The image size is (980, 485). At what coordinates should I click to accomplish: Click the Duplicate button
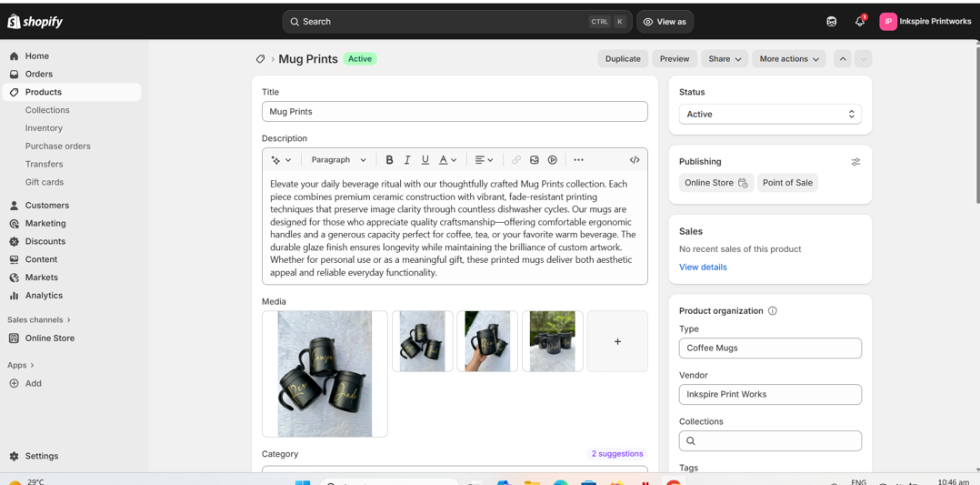tap(623, 59)
